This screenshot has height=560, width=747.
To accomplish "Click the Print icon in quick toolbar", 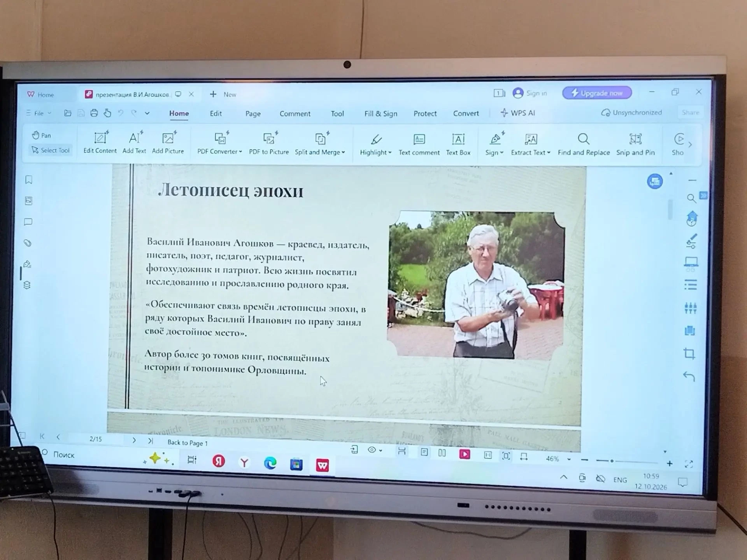I will 94,113.
